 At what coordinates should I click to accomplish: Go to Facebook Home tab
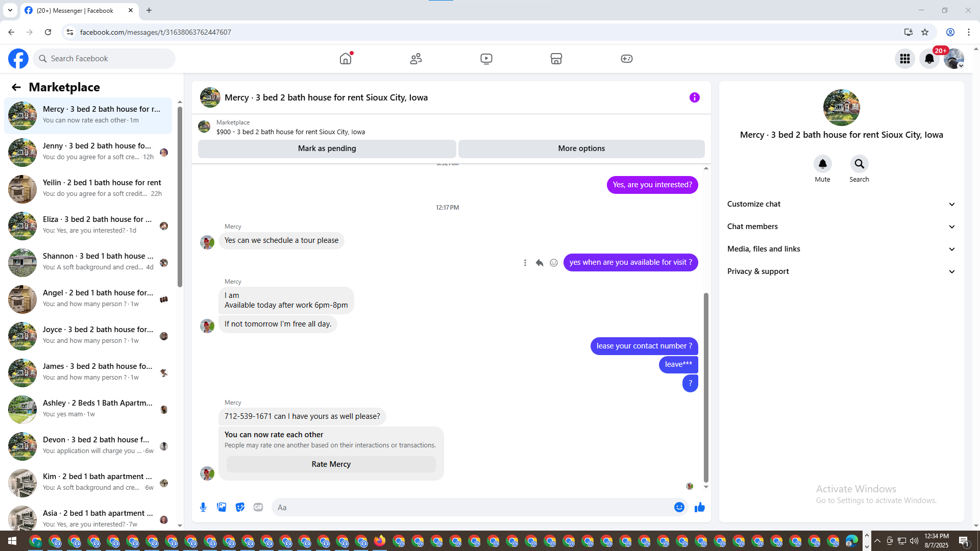point(346,59)
